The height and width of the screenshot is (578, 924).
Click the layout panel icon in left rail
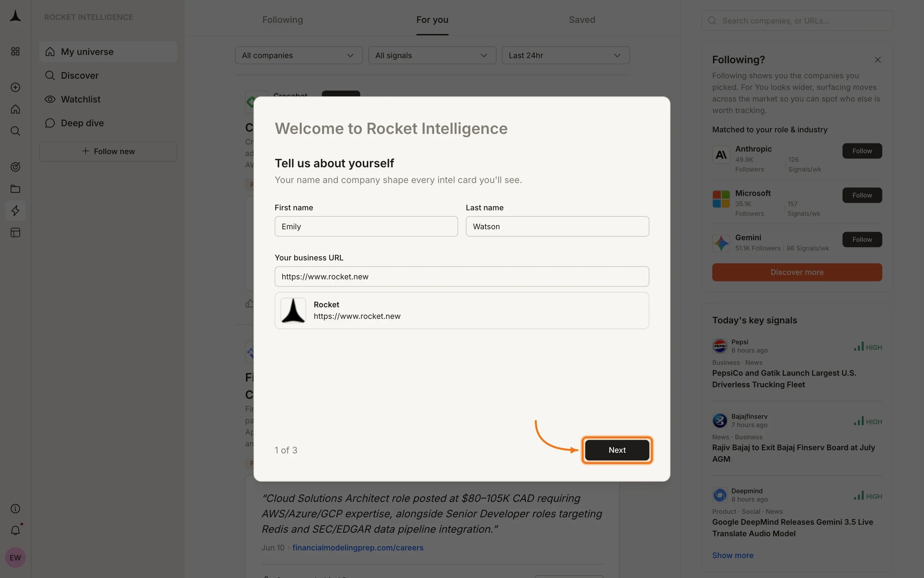[15, 232]
